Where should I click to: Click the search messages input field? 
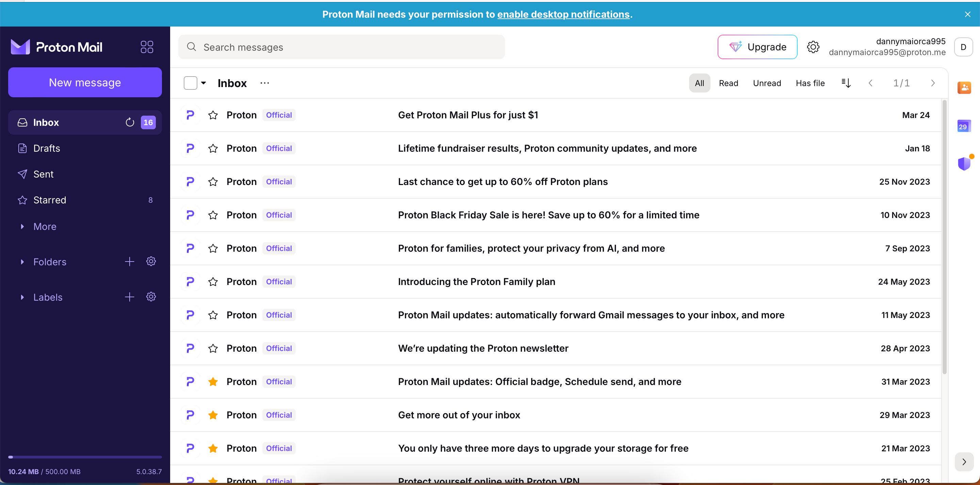[x=342, y=47]
